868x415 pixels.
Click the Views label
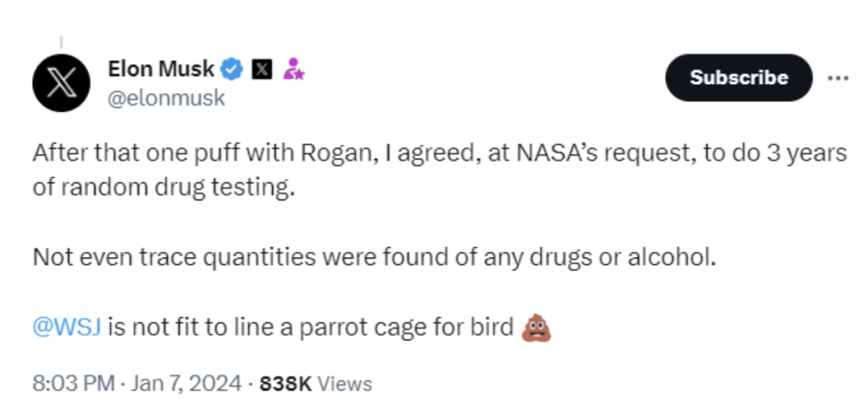click(345, 384)
